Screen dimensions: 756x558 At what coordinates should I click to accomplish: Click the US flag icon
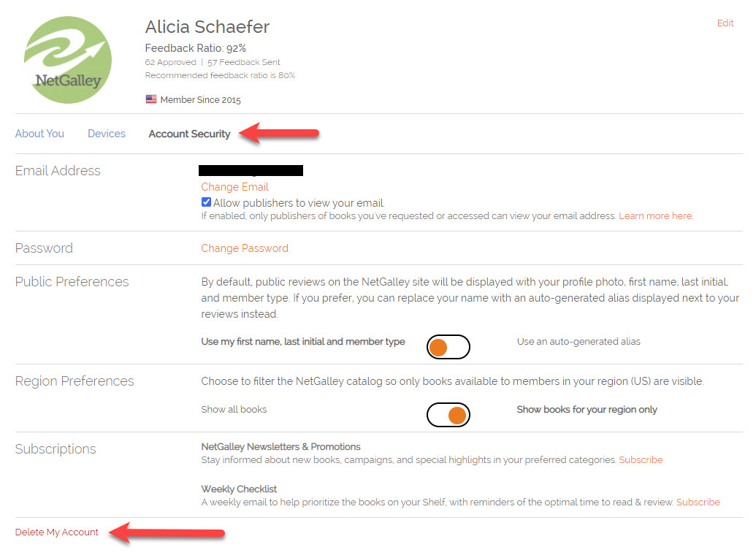pyautogui.click(x=151, y=99)
